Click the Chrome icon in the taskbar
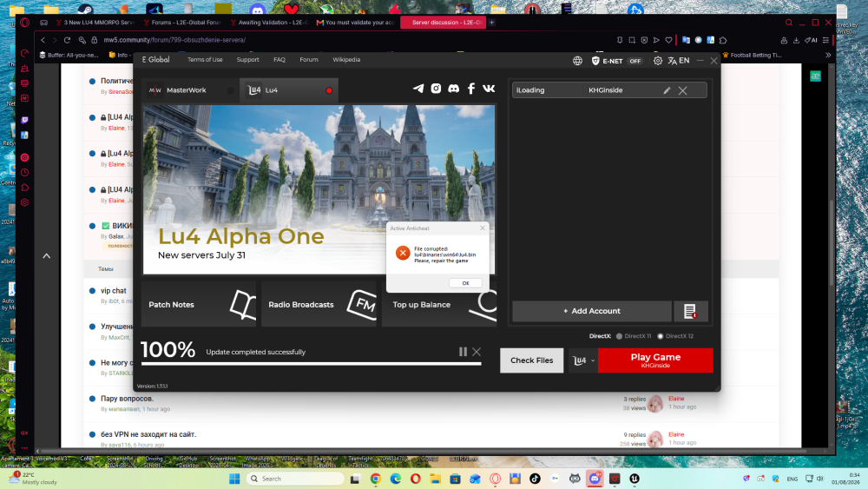 coord(376,479)
